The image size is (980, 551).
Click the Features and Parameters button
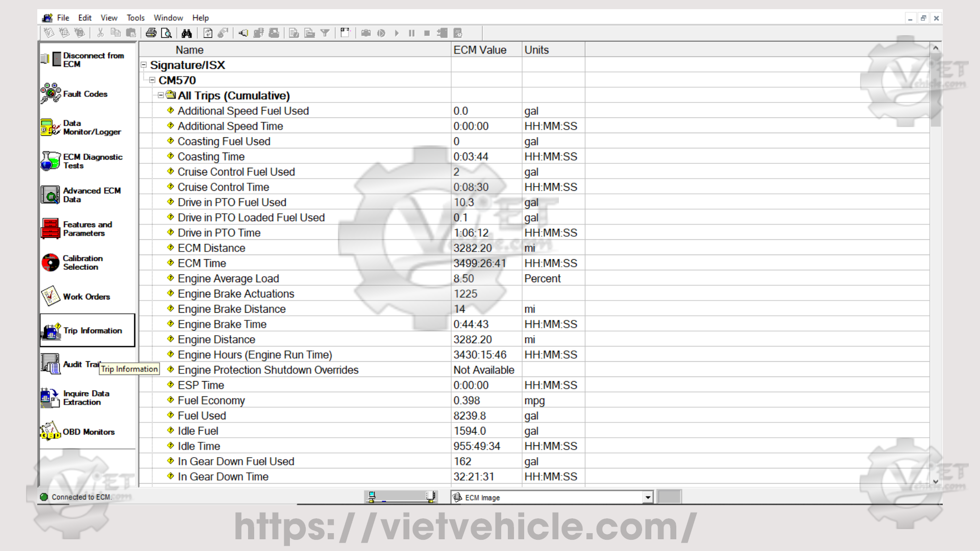(85, 229)
